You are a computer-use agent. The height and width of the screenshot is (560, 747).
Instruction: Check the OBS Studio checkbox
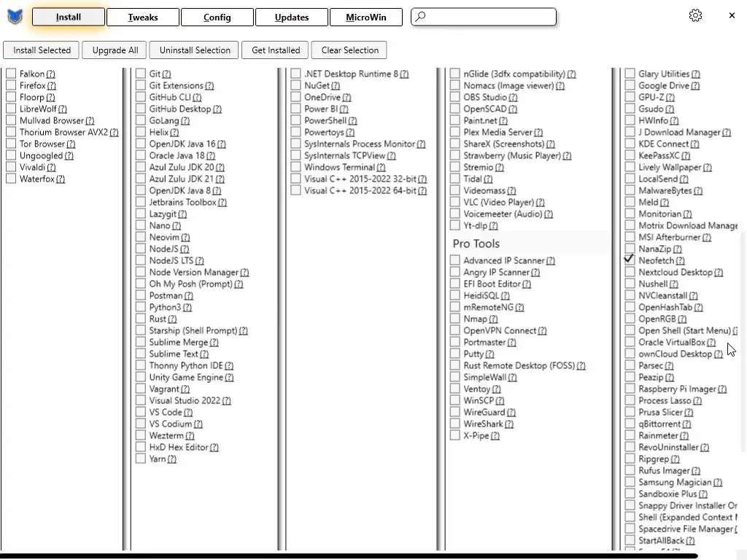pyautogui.click(x=455, y=97)
